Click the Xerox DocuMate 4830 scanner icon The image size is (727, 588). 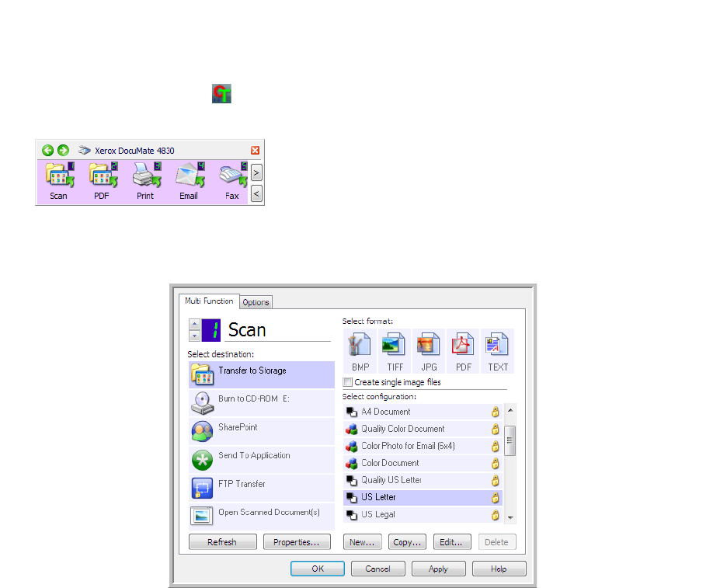pos(85,150)
